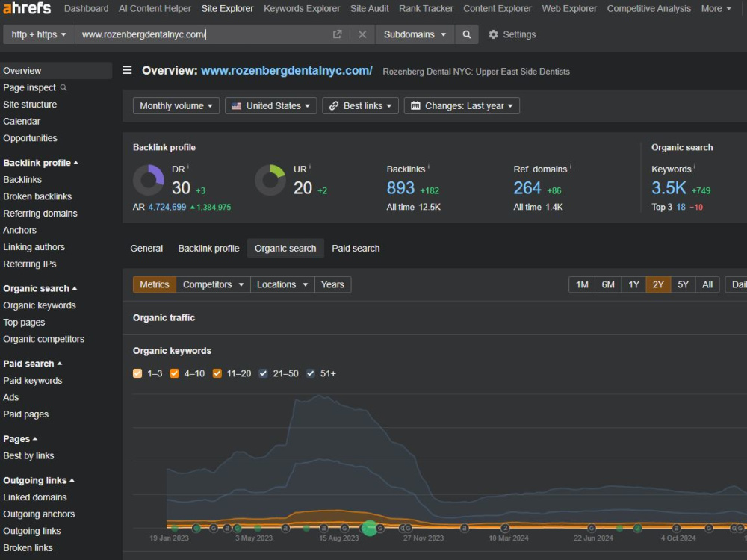The height and width of the screenshot is (560, 747).
Task: Click the DR donut chart
Action: click(x=148, y=180)
